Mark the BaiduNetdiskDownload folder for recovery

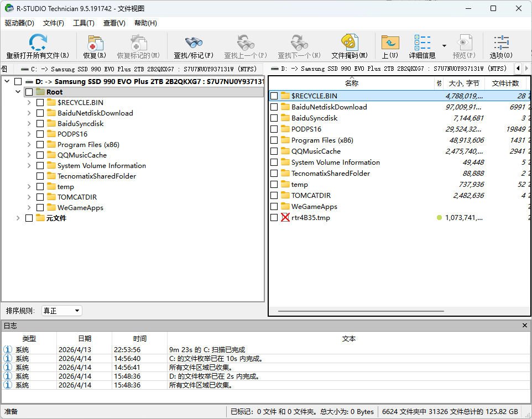pos(274,106)
